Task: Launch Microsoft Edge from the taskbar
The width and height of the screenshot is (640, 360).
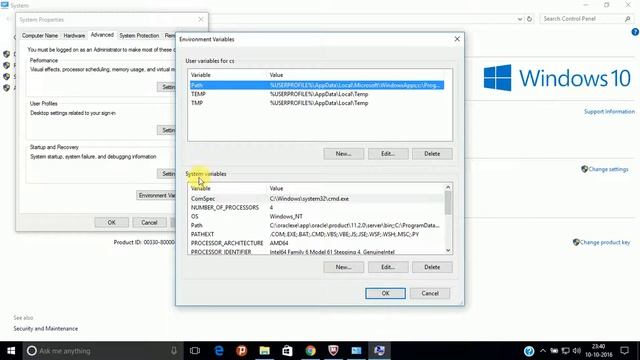Action: (x=219, y=351)
